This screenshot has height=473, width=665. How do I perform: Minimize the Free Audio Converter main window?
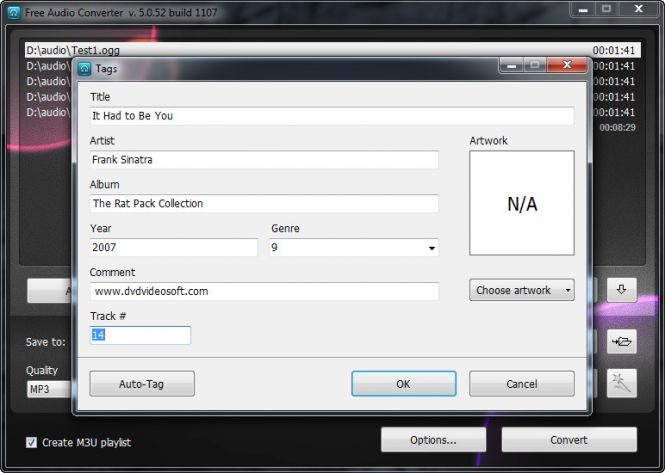(x=583, y=9)
